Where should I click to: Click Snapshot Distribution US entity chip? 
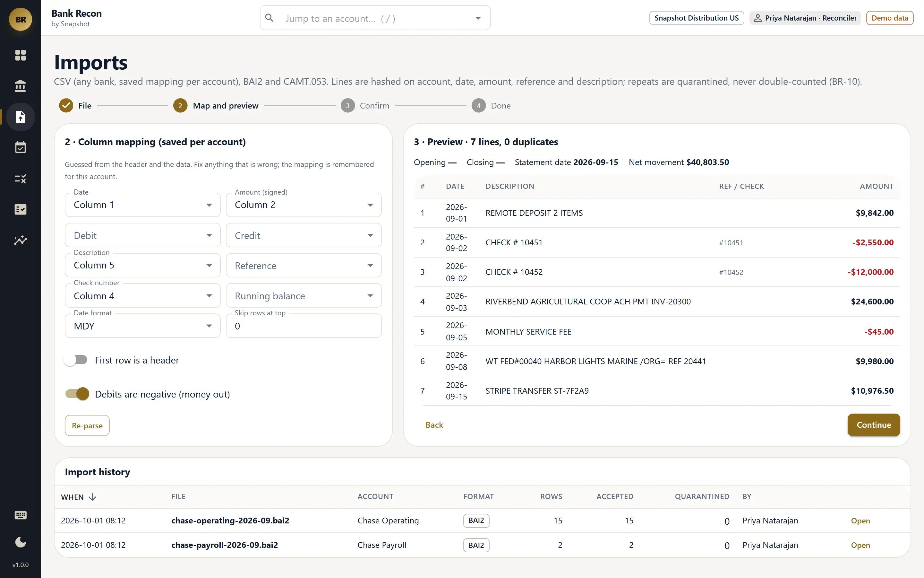(697, 18)
